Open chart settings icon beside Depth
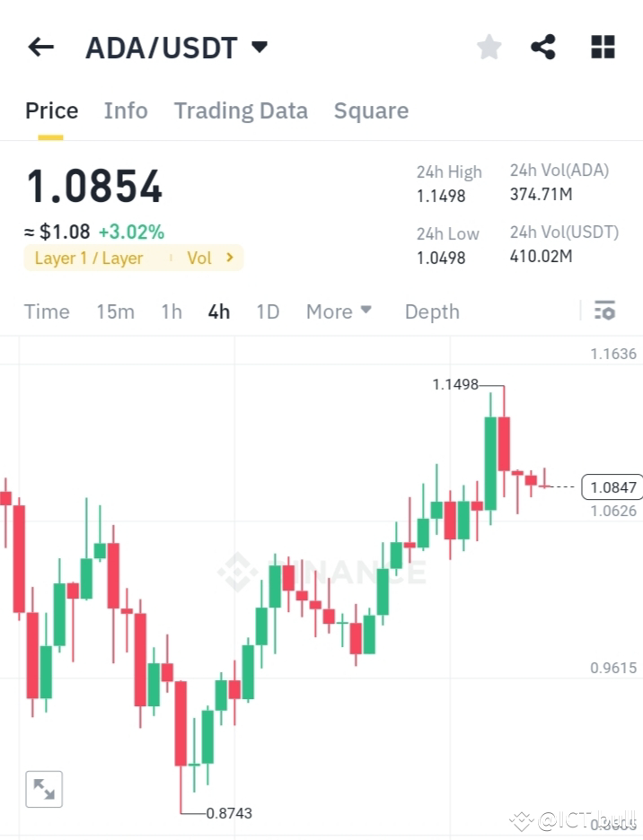 605,311
